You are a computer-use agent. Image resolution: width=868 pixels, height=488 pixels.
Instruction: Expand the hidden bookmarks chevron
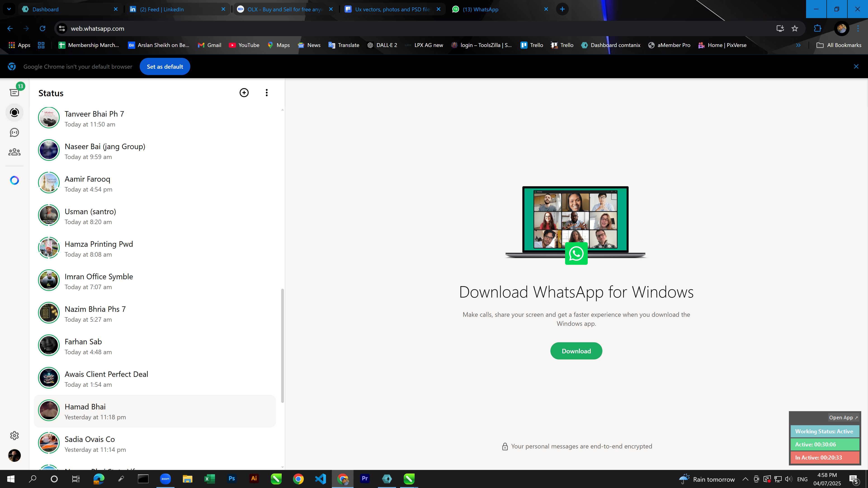pos(798,45)
